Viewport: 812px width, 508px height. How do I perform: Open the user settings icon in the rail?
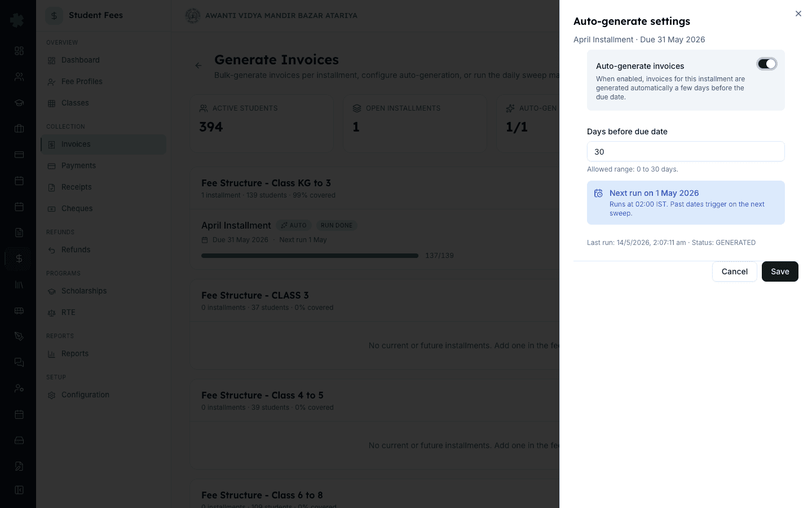pos(19,388)
